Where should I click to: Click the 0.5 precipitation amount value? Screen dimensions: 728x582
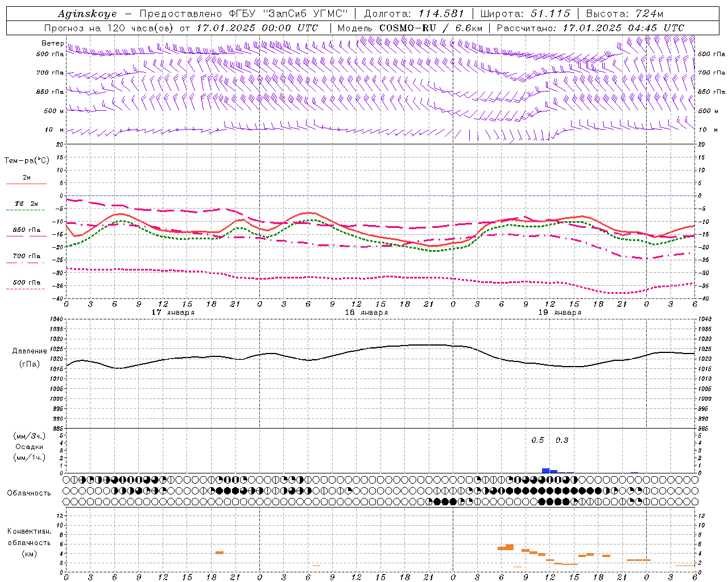click(x=537, y=440)
